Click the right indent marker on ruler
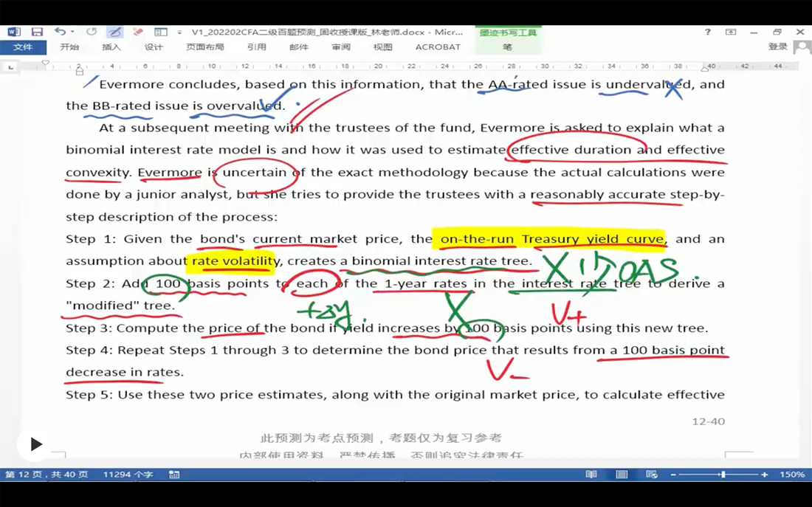 (705, 69)
